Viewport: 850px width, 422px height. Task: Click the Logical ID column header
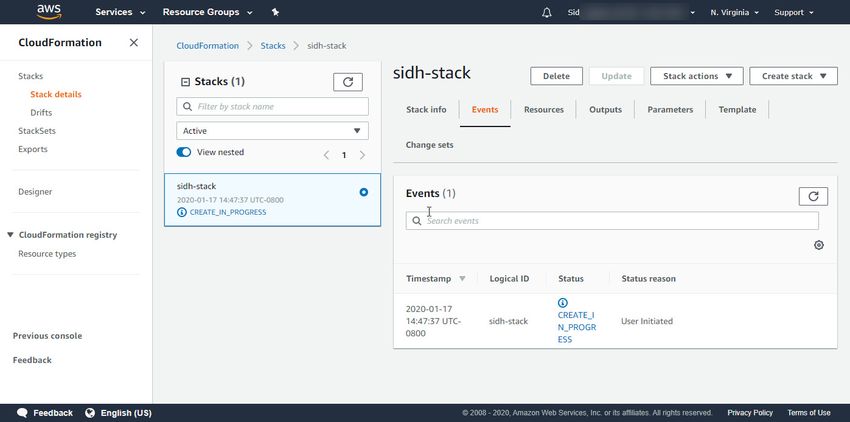pos(509,279)
